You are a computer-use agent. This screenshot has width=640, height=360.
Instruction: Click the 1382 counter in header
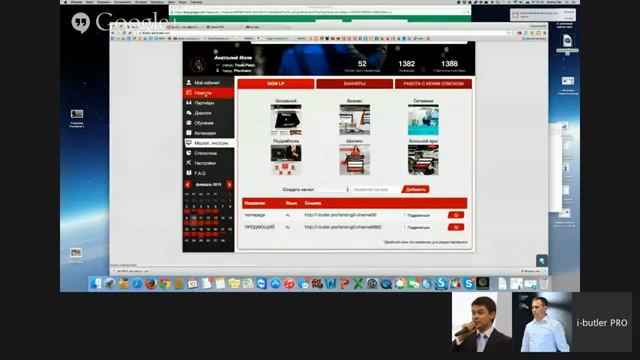[407, 64]
